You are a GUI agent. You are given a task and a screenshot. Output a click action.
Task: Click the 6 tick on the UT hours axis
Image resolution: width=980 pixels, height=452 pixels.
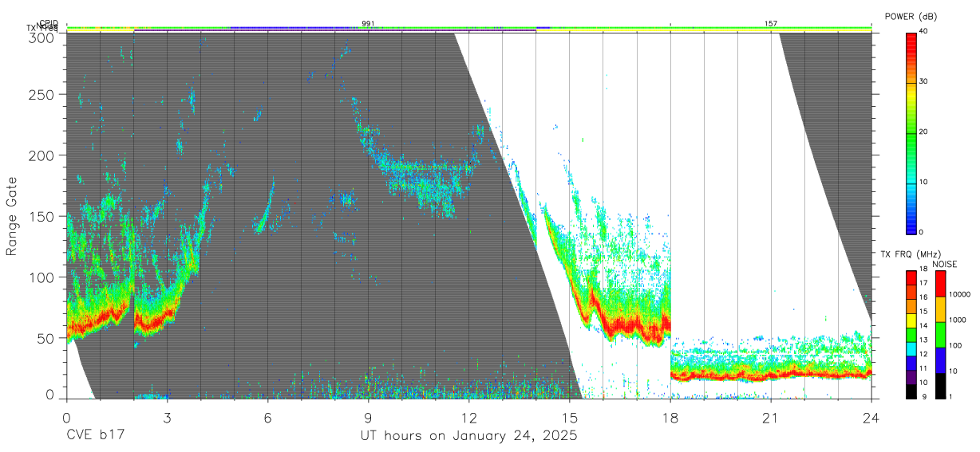268,417
